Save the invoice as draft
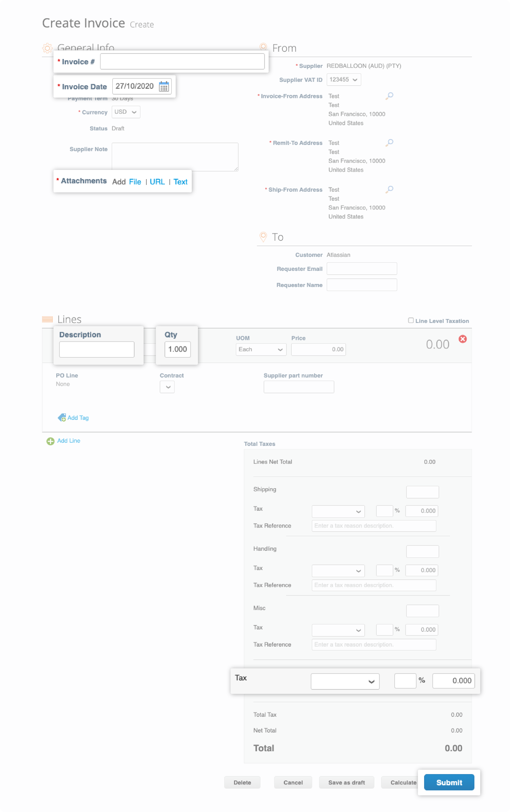This screenshot has width=510, height=812. coord(347,782)
